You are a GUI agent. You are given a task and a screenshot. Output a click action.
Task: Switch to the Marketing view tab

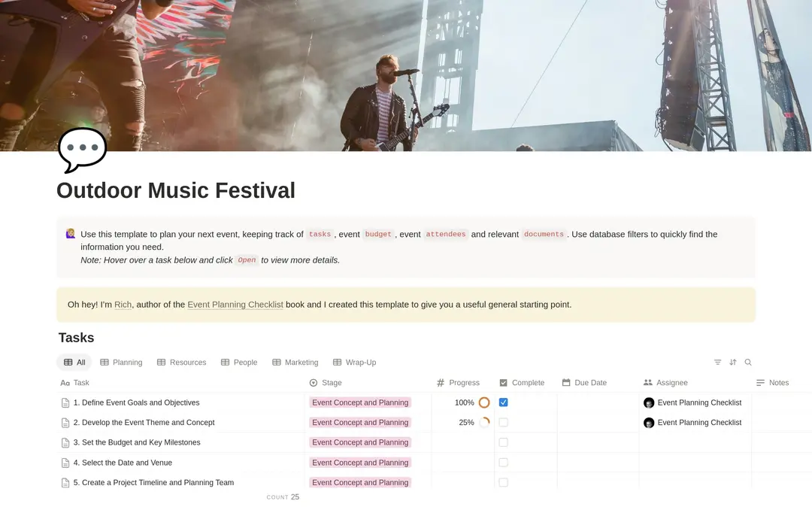tap(295, 363)
